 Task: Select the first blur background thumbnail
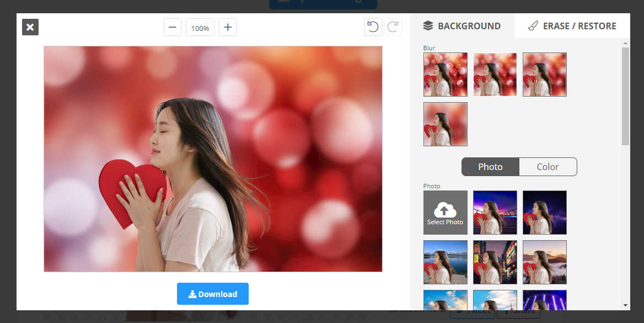coord(445,75)
